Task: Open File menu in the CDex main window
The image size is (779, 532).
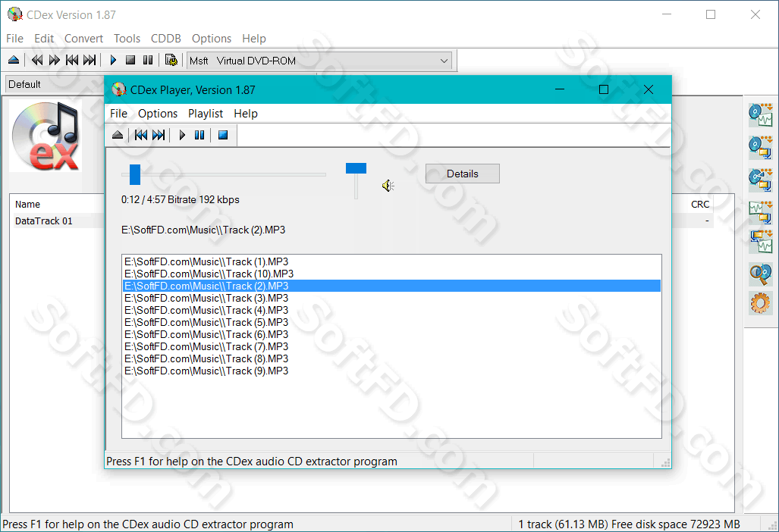Action: 14,39
